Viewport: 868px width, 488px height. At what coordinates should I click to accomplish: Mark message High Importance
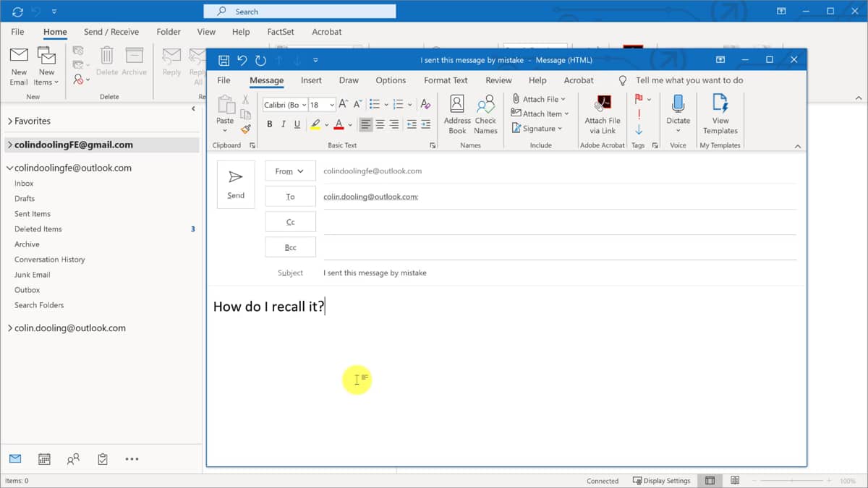(639, 114)
